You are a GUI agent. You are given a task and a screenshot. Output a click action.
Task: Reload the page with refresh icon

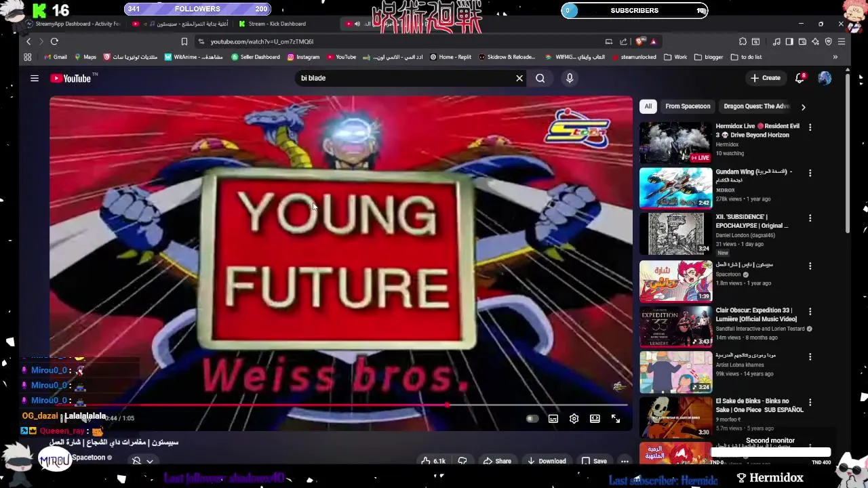pos(54,41)
